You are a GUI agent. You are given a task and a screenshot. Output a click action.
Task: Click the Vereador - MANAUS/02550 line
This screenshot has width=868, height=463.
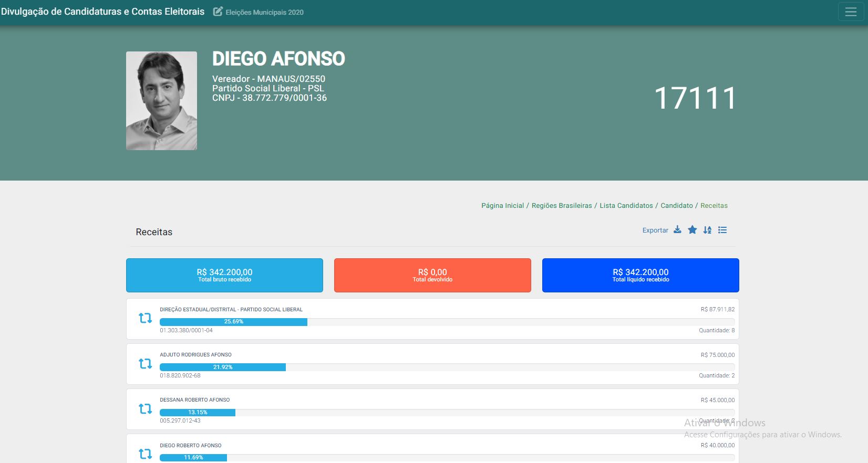pos(268,79)
